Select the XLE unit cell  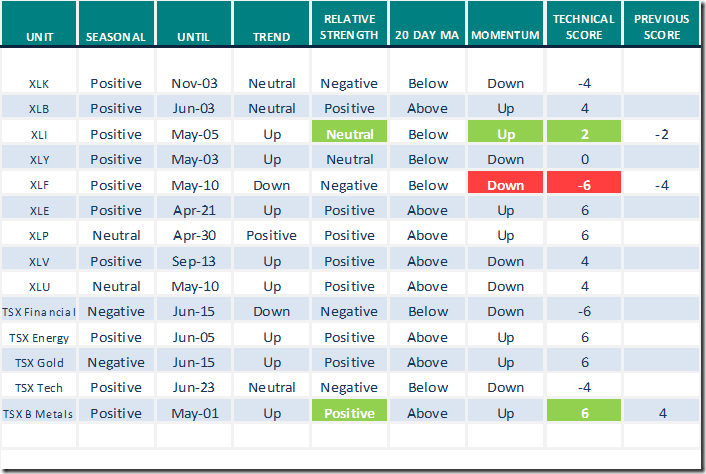coord(40,210)
